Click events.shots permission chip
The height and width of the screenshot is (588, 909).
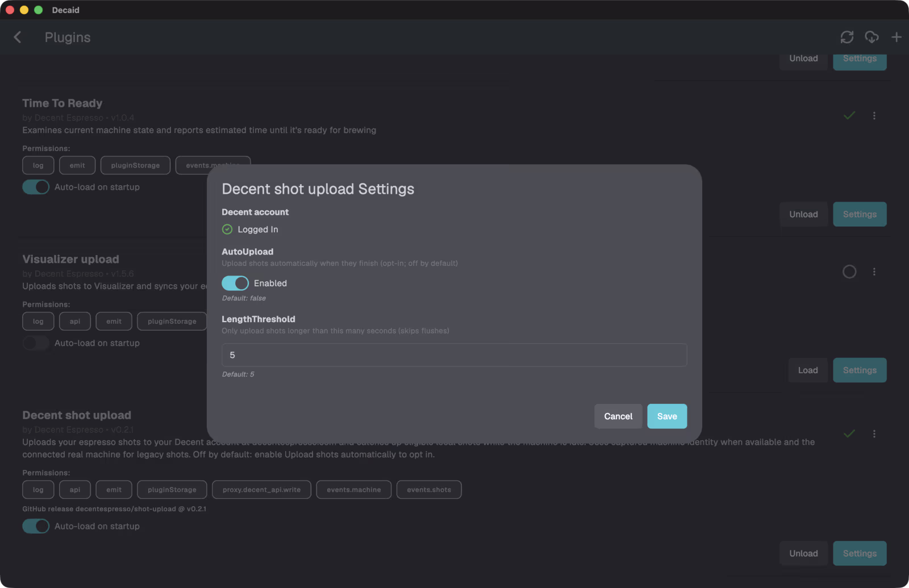point(429,490)
